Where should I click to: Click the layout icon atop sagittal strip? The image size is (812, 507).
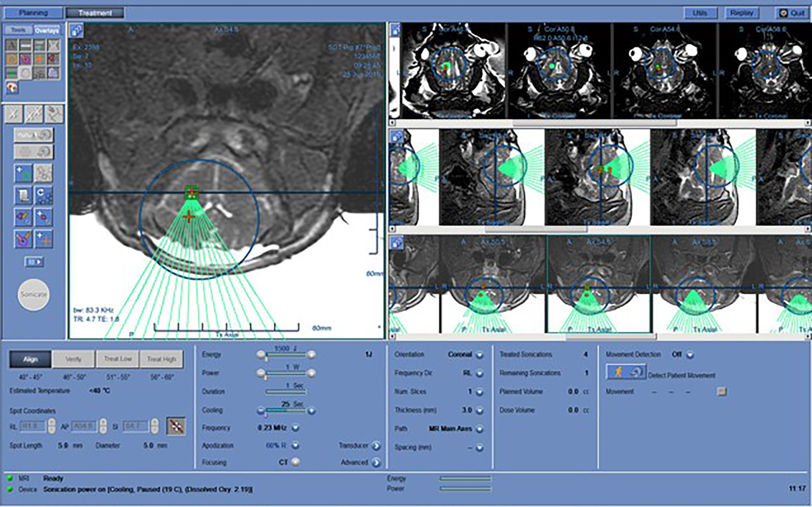(397, 136)
